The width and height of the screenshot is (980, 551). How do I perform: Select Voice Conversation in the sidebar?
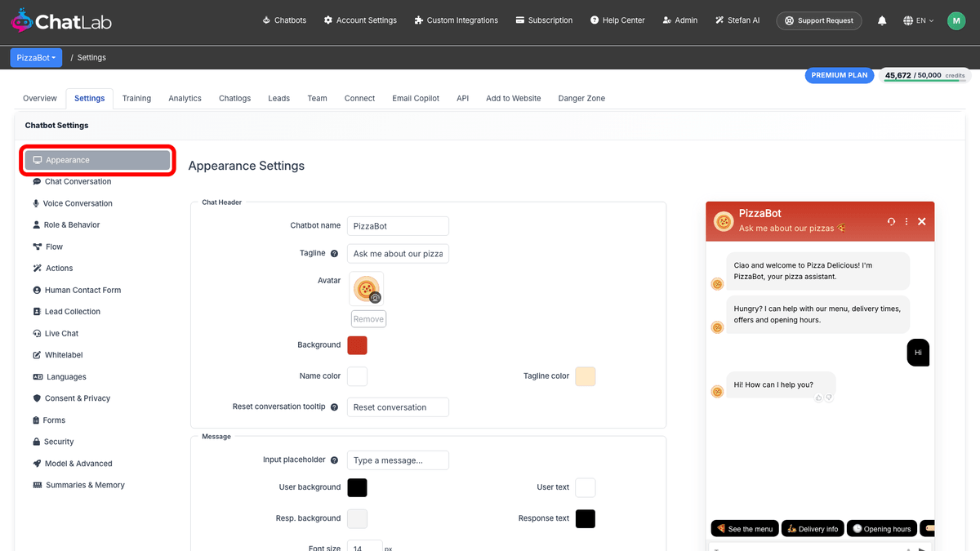[x=78, y=203]
